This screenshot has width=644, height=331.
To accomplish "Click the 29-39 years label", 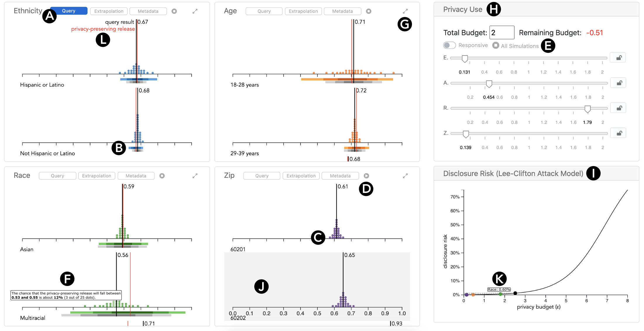I will (245, 154).
